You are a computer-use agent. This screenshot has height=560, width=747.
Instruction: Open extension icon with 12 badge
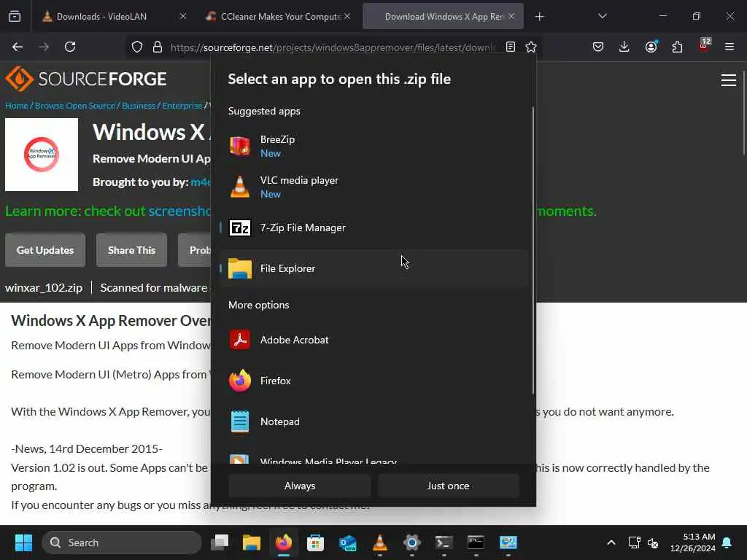[704, 46]
